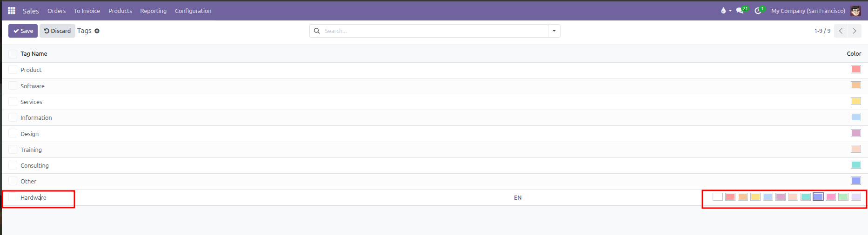
Task: Pick the lavender swatch in Hardware's color picker
Action: coord(856,197)
